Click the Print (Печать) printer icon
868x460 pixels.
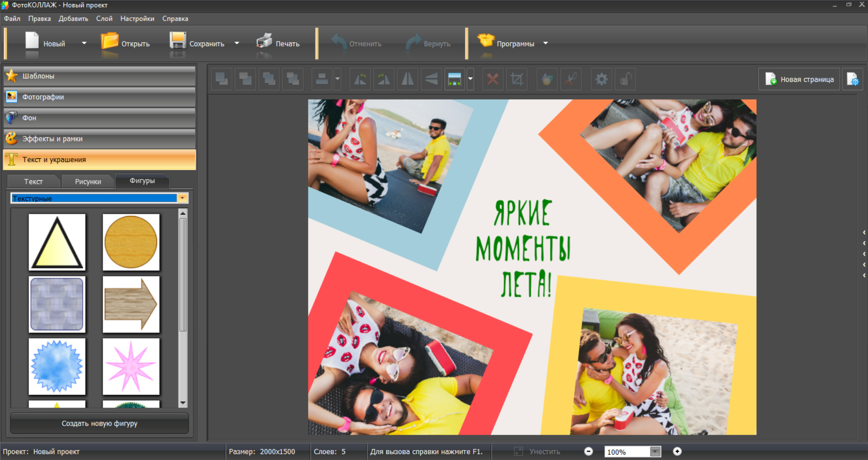tap(264, 42)
